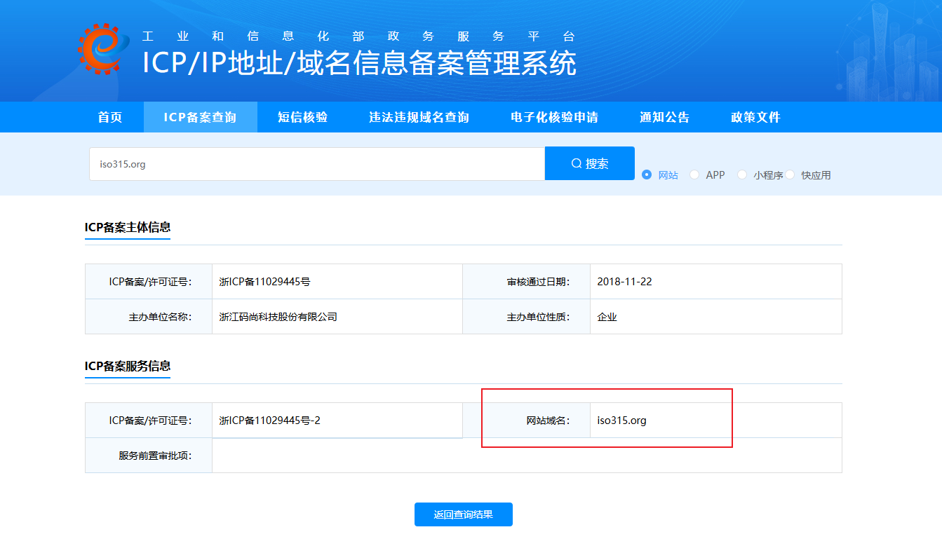This screenshot has height=560, width=942.
Task: Click the blue 搜索 search button
Action: [590, 163]
